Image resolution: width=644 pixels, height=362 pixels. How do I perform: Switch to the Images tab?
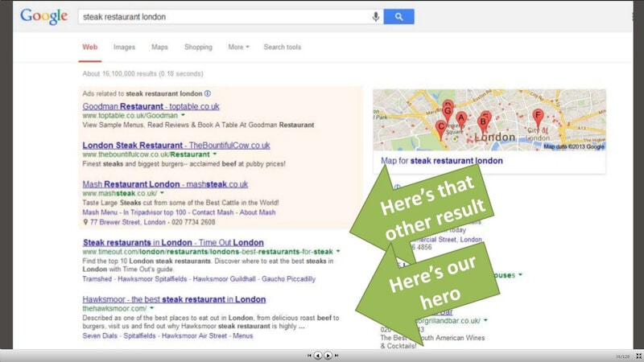[124, 47]
